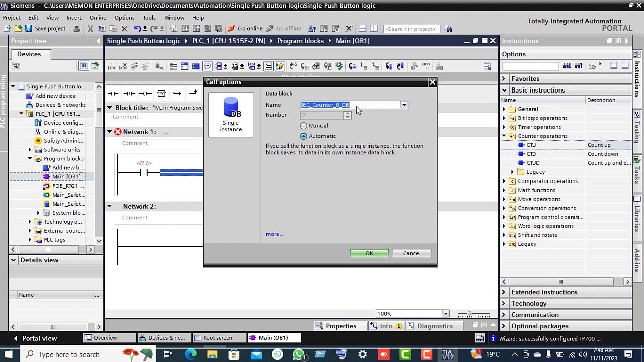The image size is (644, 362).
Task: Click the Delete X icon in main toolbar
Action: point(124,29)
